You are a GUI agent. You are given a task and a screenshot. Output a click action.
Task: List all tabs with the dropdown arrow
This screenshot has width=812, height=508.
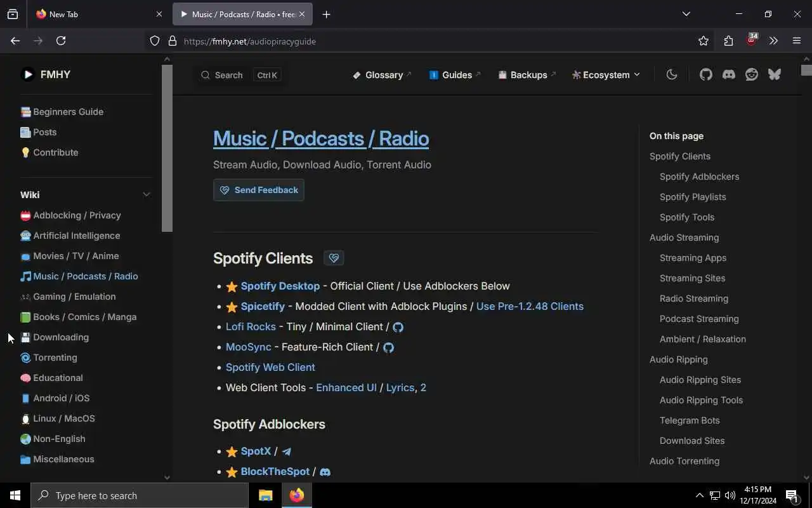[686, 14]
